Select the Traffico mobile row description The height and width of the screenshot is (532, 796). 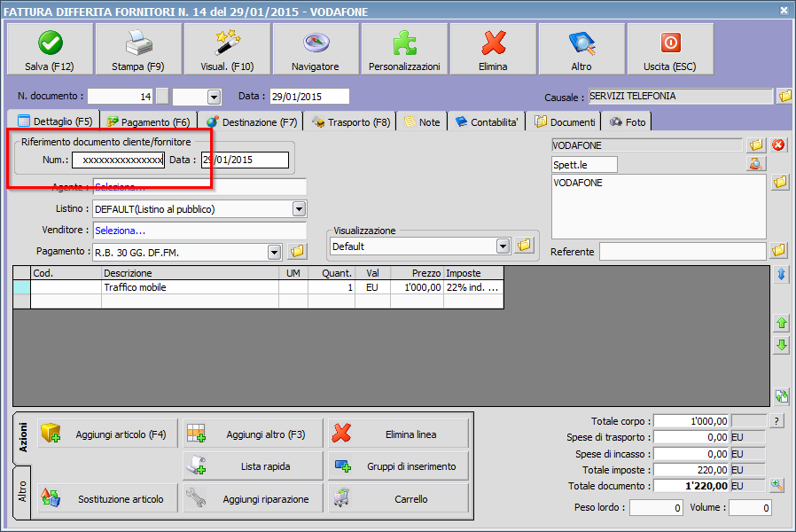(190, 287)
